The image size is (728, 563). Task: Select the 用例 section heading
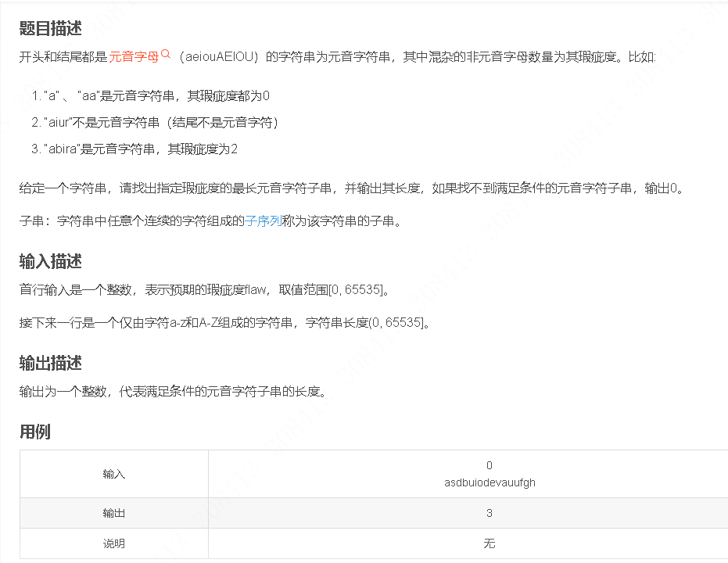[x=34, y=431]
